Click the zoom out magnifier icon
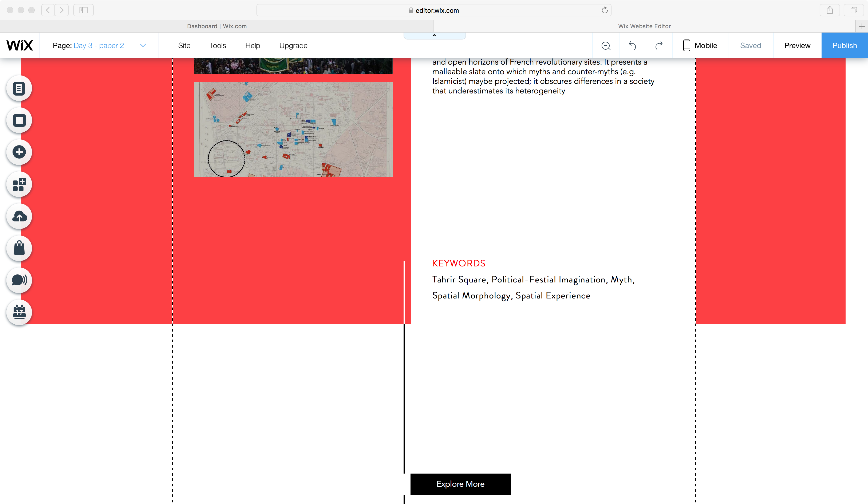This screenshot has height=504, width=868. coord(606,45)
